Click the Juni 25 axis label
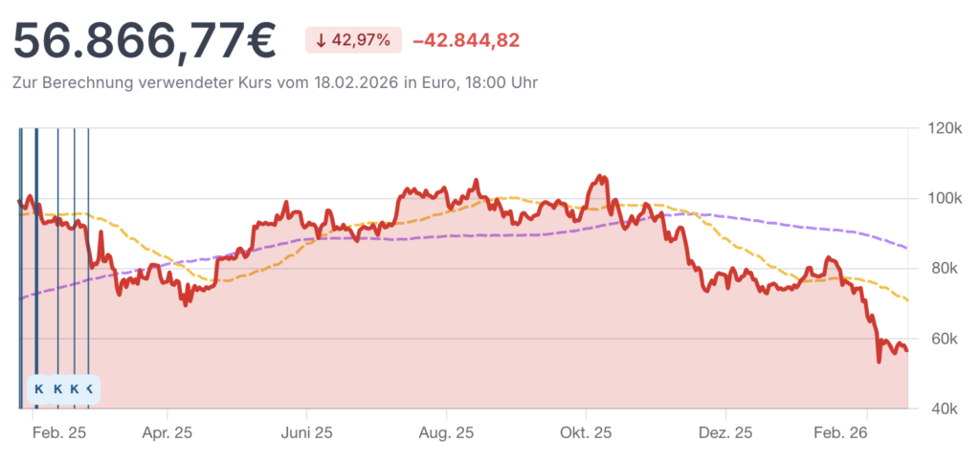The height and width of the screenshot is (464, 980). tap(307, 433)
